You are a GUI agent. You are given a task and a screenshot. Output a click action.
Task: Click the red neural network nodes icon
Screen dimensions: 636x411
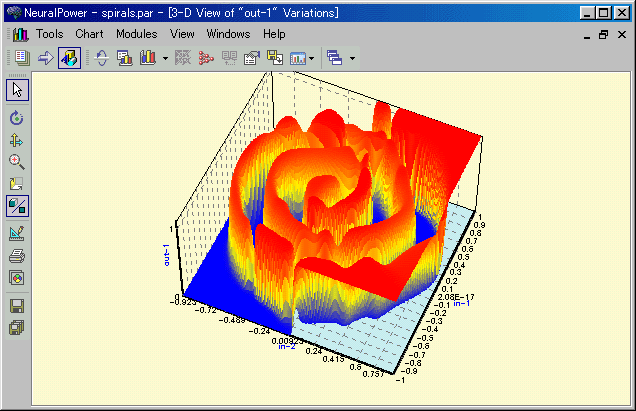pyautogui.click(x=206, y=58)
